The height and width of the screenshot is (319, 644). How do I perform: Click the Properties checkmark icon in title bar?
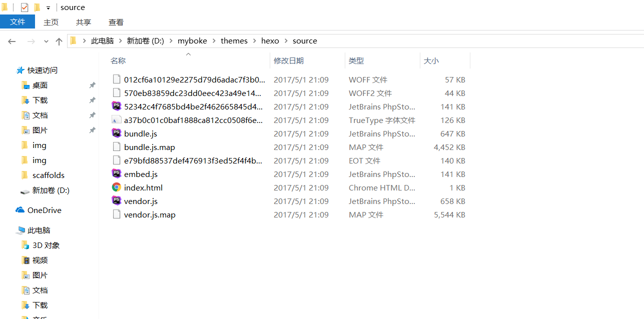pyautogui.click(x=25, y=7)
